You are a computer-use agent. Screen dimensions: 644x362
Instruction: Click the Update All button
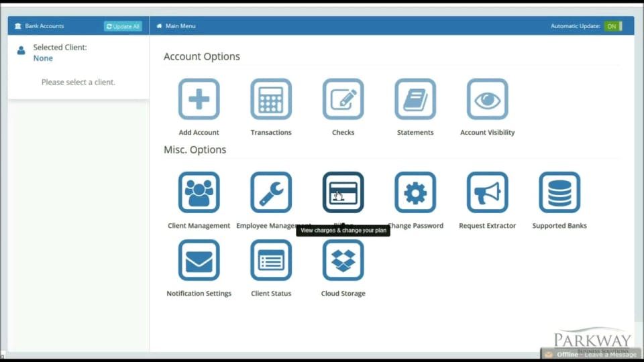(x=123, y=26)
